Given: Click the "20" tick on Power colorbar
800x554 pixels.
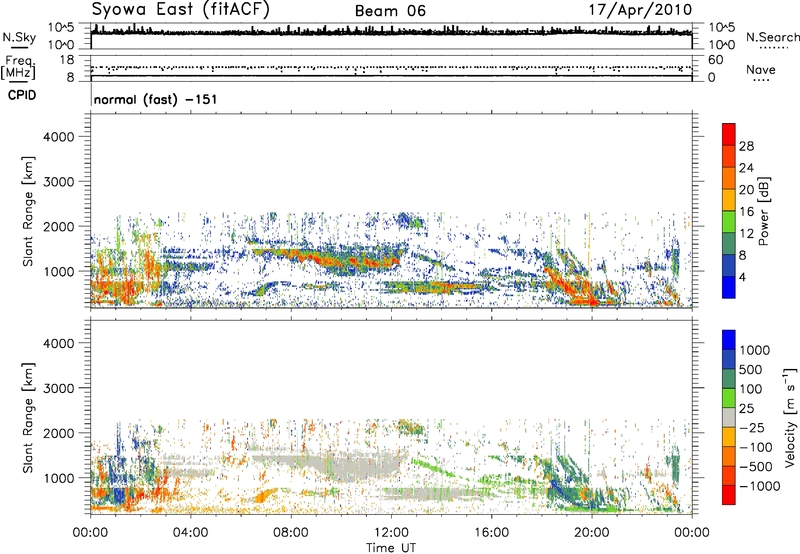Looking at the screenshot, I should 746,190.
